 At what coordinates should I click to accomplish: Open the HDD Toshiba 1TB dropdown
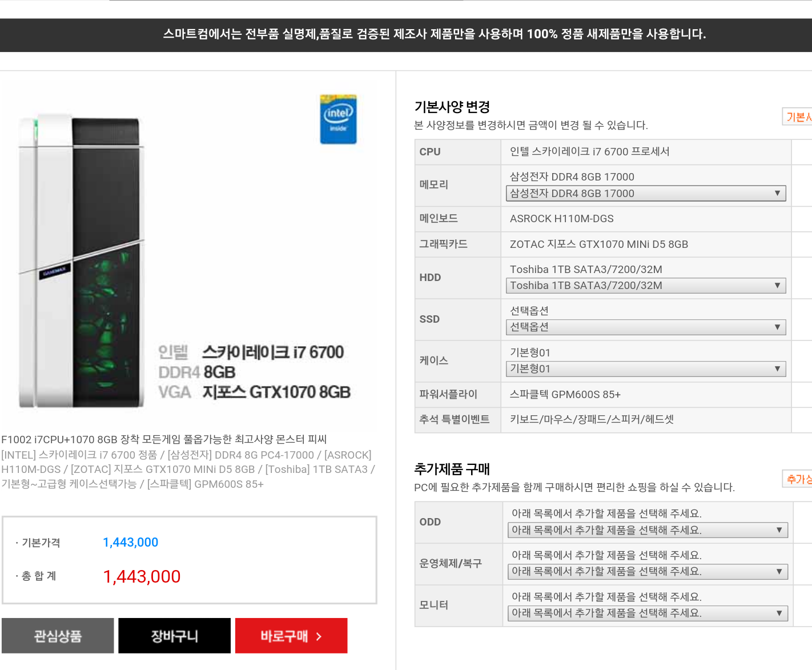click(x=646, y=286)
